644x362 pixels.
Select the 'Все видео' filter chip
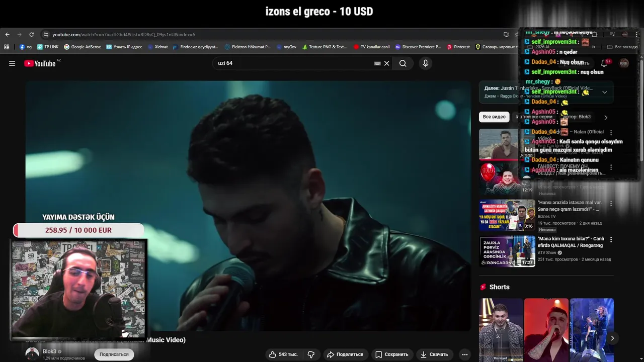pyautogui.click(x=494, y=117)
